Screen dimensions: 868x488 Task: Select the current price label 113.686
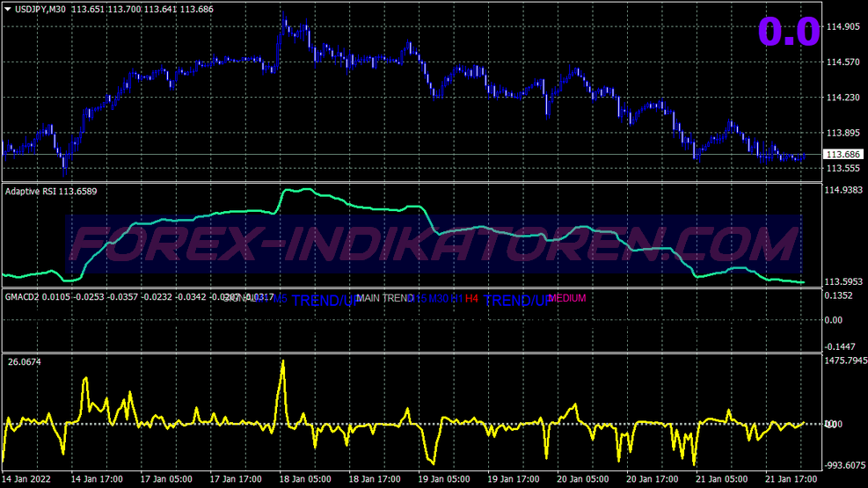pos(842,155)
